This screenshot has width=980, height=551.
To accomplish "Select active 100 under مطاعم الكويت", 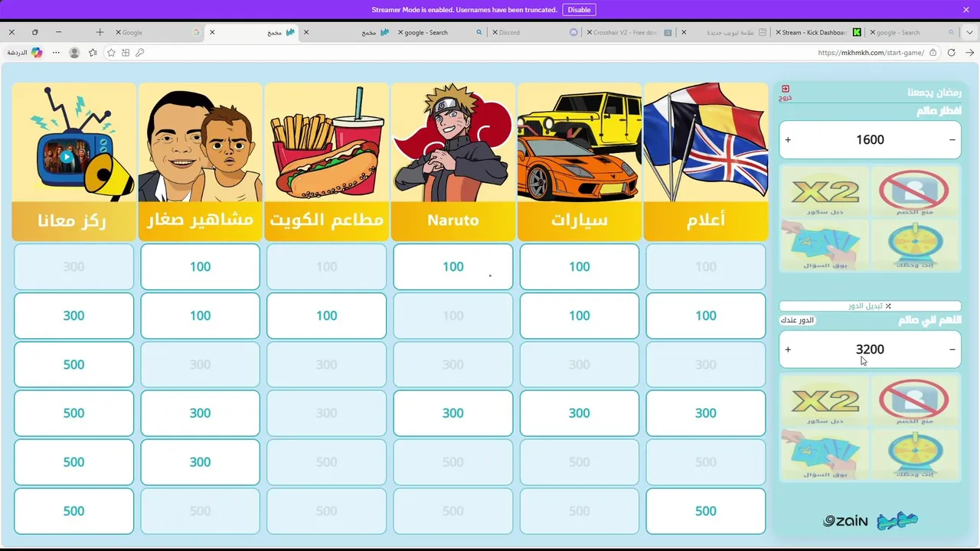I will (326, 315).
